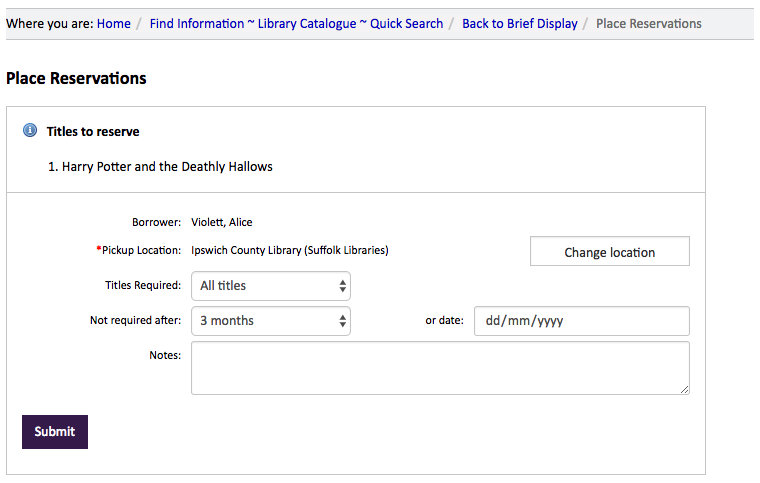Click the Place Reservations page heading
The width and height of the screenshot is (760, 483).
tap(76, 78)
